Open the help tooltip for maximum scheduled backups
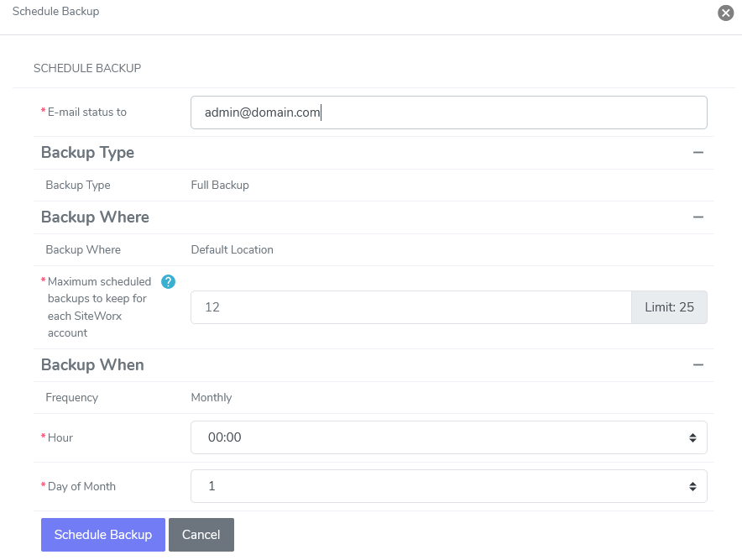This screenshot has width=742, height=560. [168, 281]
